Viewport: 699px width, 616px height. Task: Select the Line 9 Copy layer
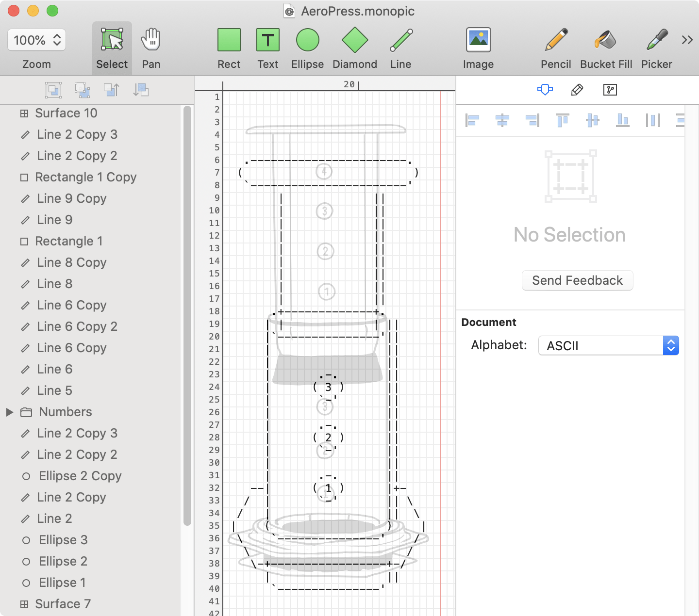(91, 198)
